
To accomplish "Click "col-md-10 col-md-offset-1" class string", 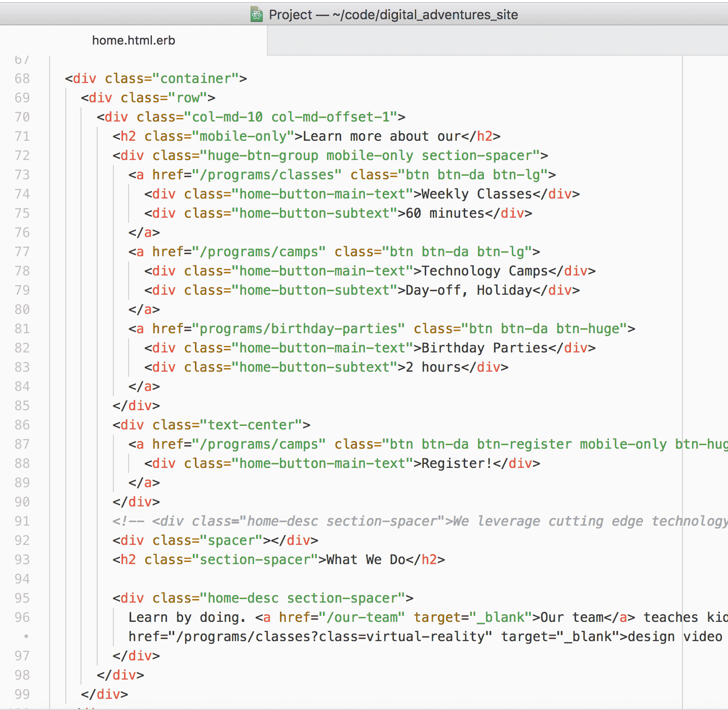I will [x=291, y=117].
